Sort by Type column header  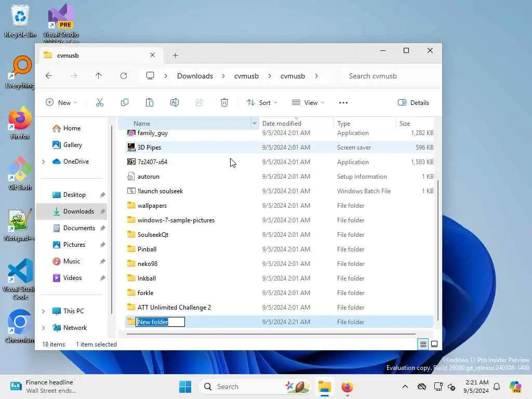pos(364,123)
